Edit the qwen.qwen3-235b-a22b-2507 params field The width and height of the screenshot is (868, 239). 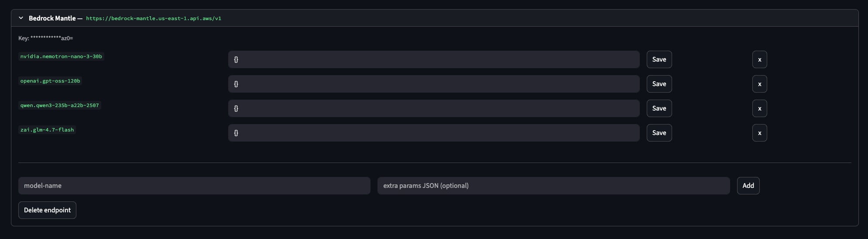pos(433,108)
